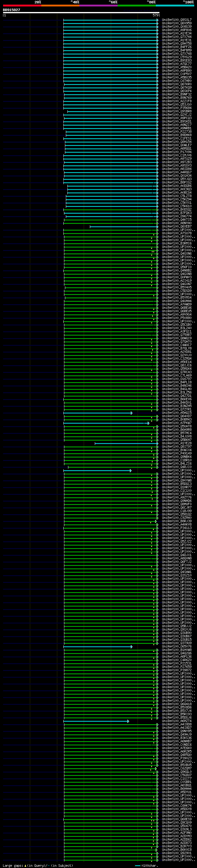
Task: Click the orange ~40% identity color bar
Action: [60, 6]
